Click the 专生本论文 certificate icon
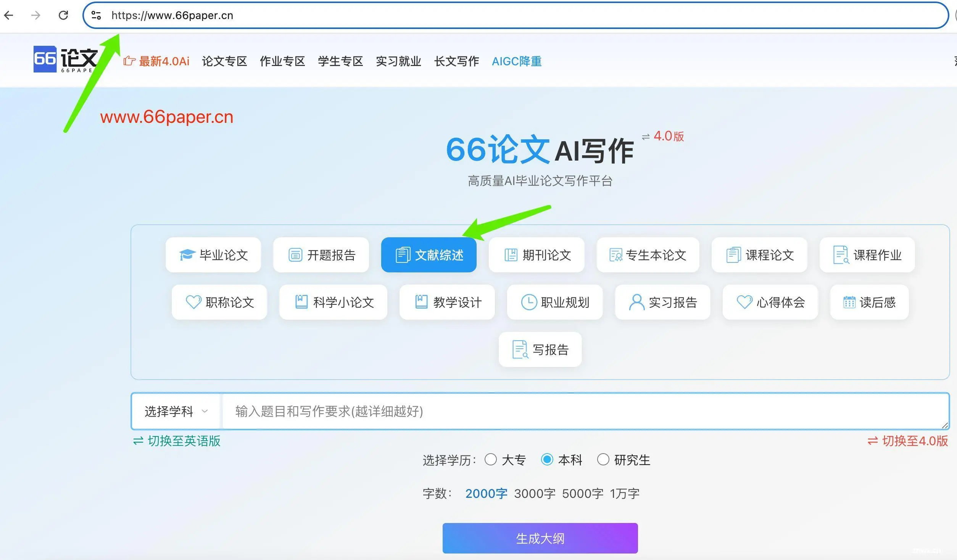The width and height of the screenshot is (957, 560). (616, 255)
